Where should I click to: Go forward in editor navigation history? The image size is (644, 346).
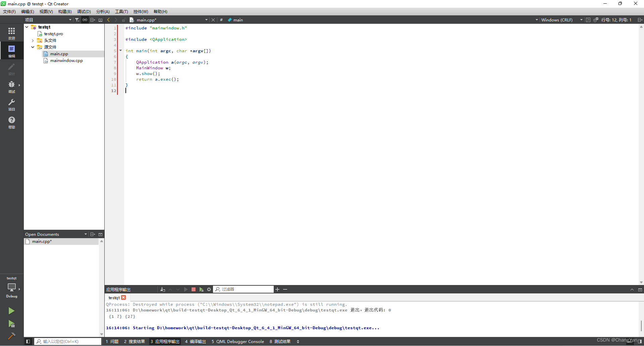116,20
